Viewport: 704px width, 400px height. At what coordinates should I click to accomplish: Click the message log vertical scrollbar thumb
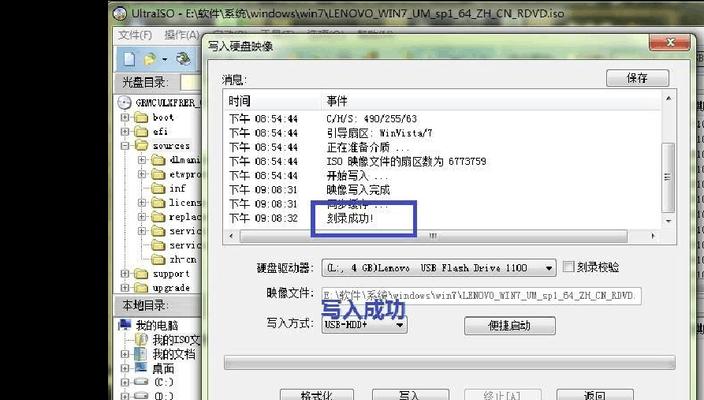coord(668,177)
